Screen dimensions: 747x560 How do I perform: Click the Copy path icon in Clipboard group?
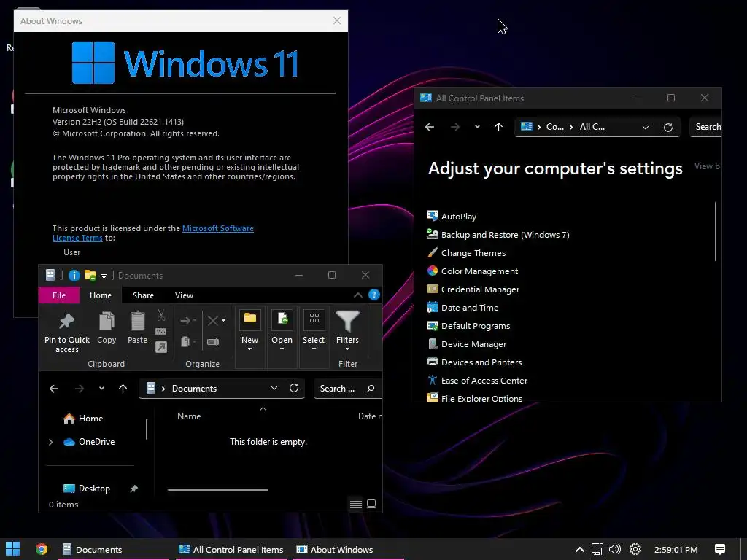pyautogui.click(x=161, y=332)
